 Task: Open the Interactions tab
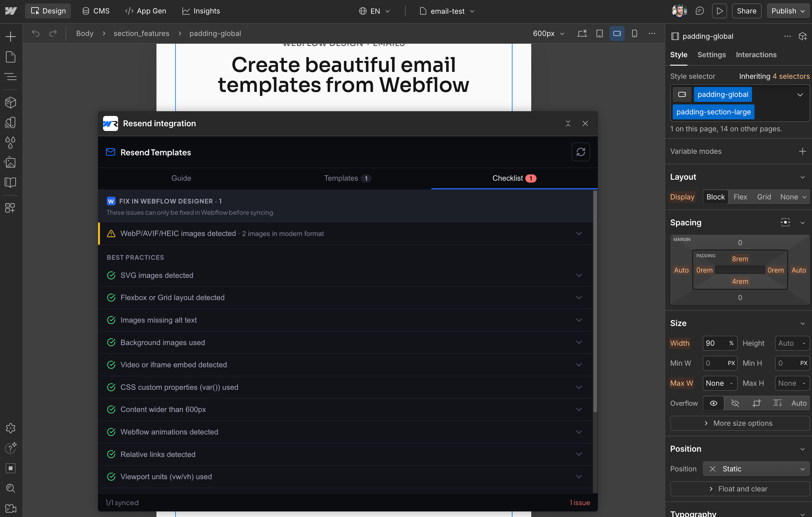coord(756,55)
